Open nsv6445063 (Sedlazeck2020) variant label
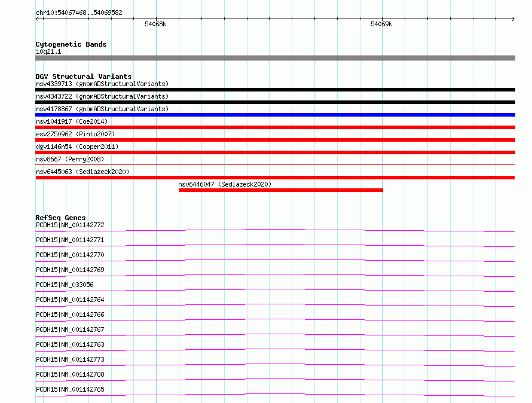This screenshot has width=532, height=403. [82, 172]
